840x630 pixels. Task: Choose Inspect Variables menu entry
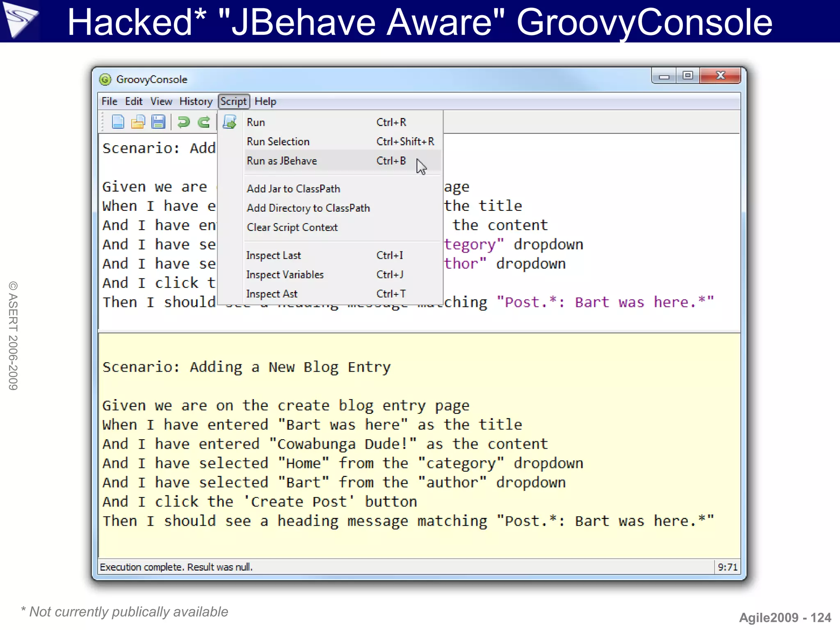pos(343,274)
